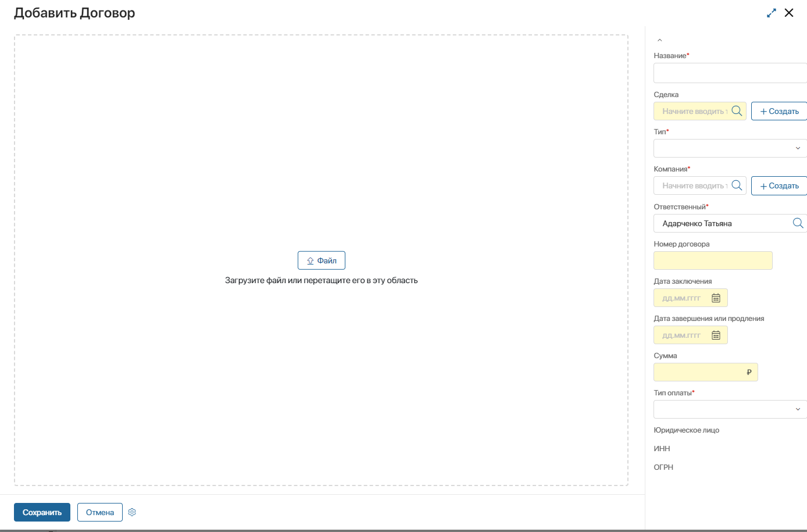807x532 pixels.
Task: Create a new Сделка
Action: click(779, 111)
